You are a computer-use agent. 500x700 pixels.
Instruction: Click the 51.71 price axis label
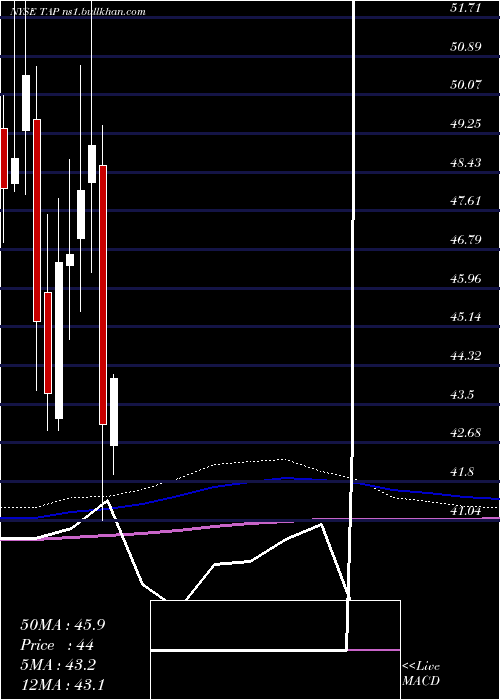coord(466,7)
